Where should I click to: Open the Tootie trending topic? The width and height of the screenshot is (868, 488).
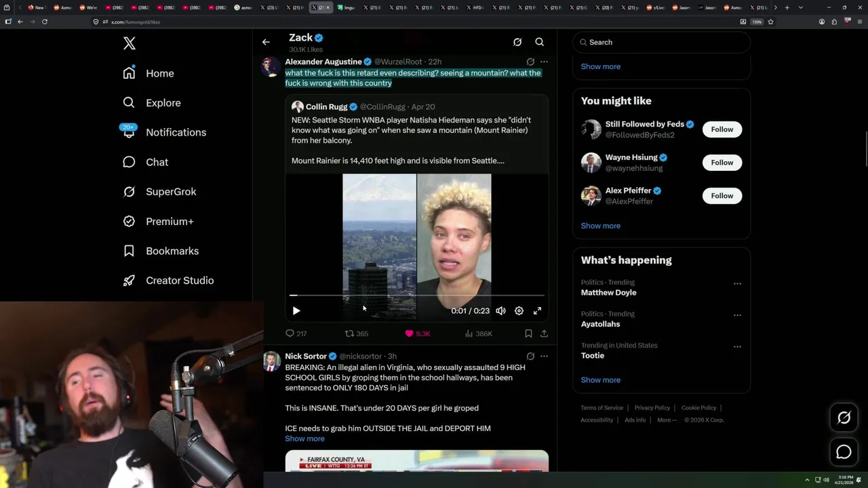[x=593, y=355]
